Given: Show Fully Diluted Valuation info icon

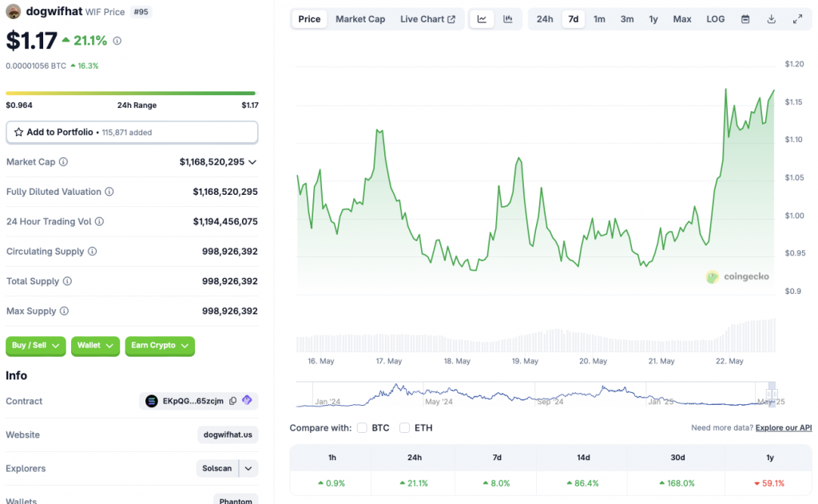Looking at the screenshot, I should click(x=109, y=192).
